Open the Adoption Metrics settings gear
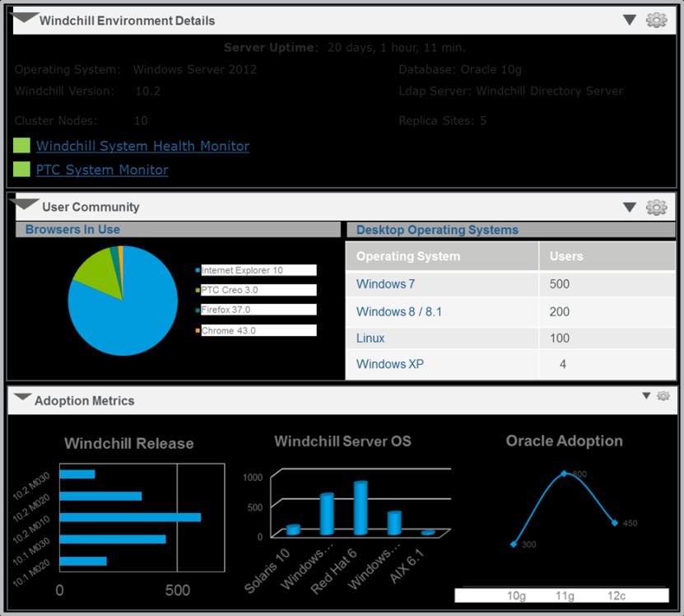The height and width of the screenshot is (616, 684). tap(663, 396)
